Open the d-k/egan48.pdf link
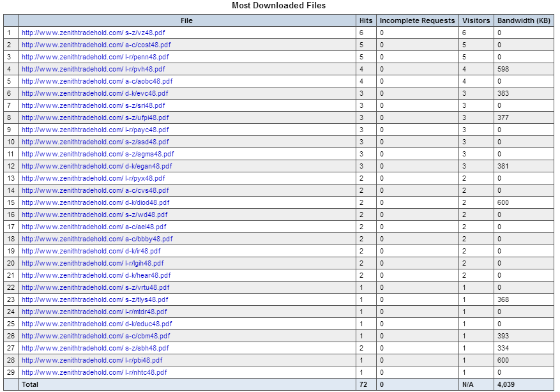Viewport: 560px width, 392px height. click(97, 167)
